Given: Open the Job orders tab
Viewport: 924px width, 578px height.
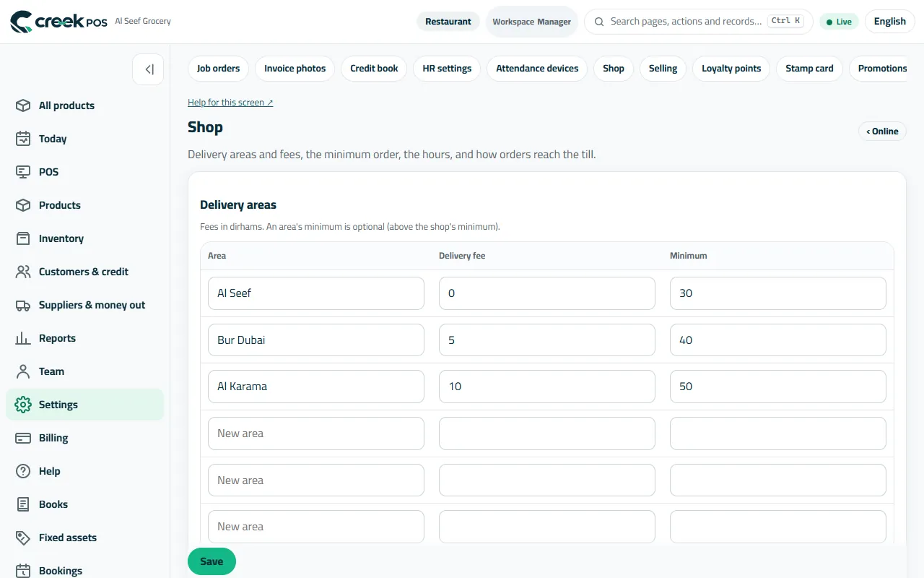Looking at the screenshot, I should pos(218,69).
